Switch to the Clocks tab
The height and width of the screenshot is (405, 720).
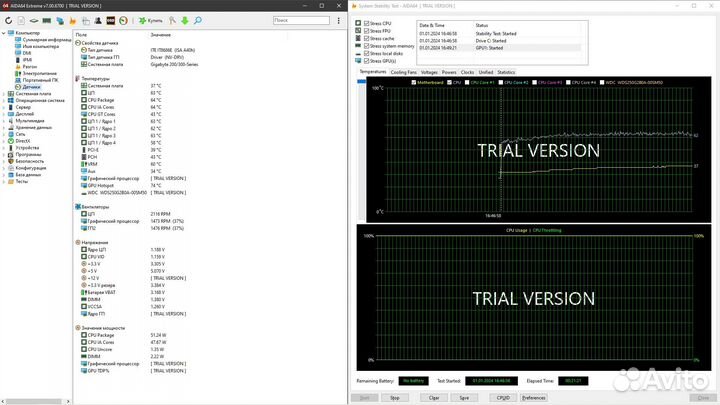(467, 73)
